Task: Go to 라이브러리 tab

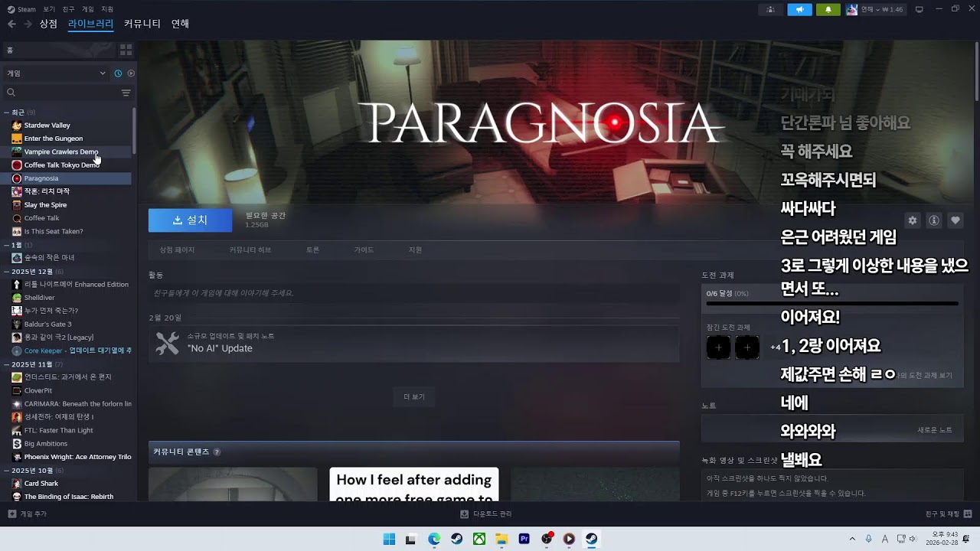Action: click(x=90, y=24)
